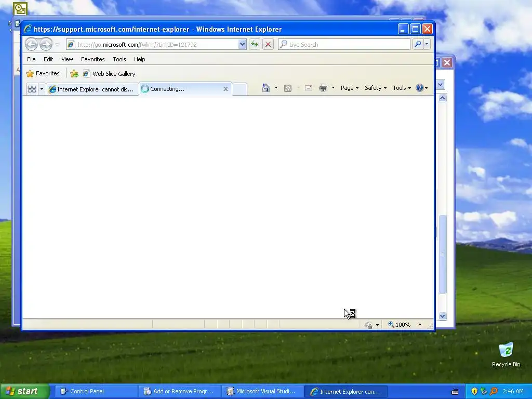This screenshot has height=399, width=532.
Task: Click the background window scrollbar down arrow
Action: coord(442,316)
